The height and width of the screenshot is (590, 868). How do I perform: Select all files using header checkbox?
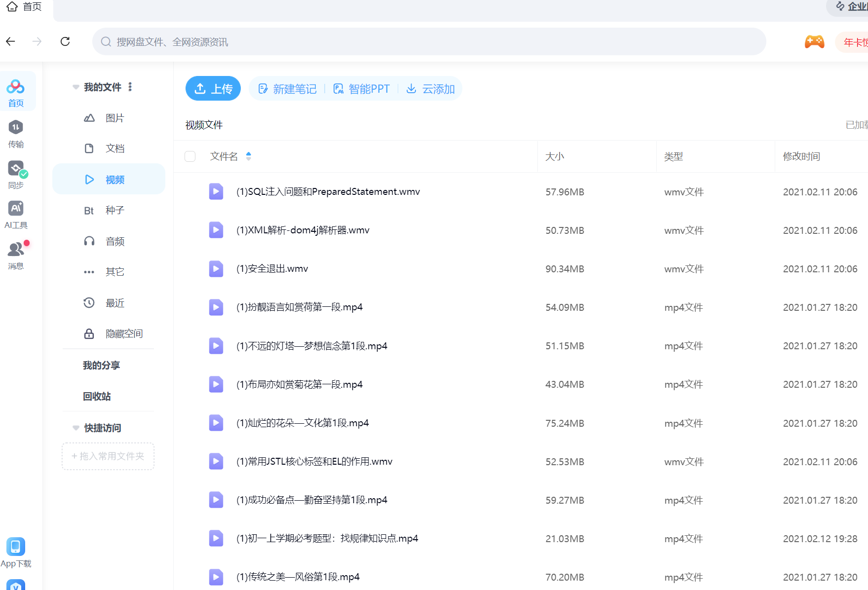tap(190, 156)
